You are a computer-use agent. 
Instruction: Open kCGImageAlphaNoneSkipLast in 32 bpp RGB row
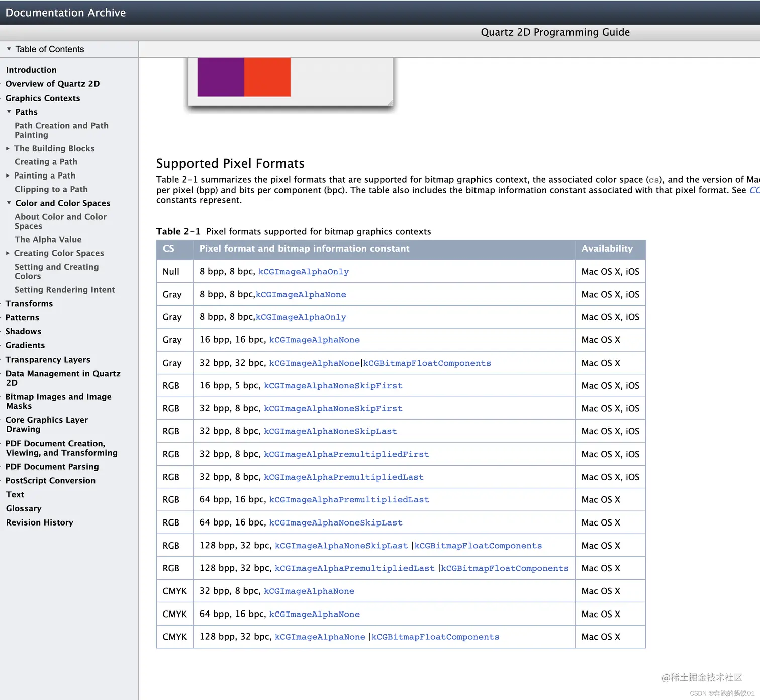tap(330, 431)
